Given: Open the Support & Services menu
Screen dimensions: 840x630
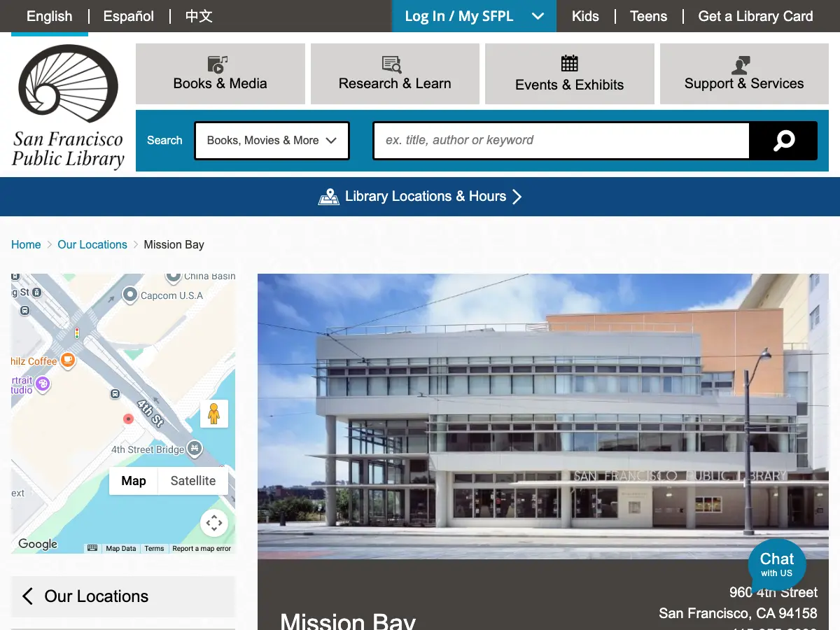Looking at the screenshot, I should [744, 73].
